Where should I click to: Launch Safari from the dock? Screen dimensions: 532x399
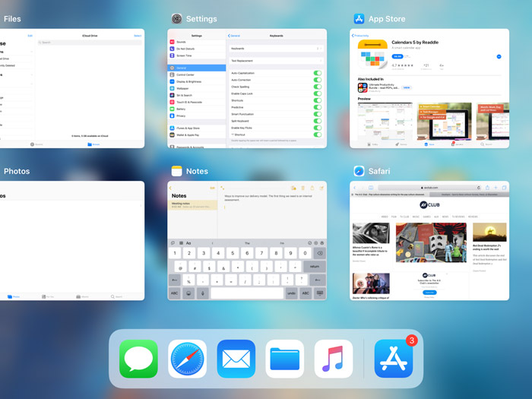pos(187,359)
